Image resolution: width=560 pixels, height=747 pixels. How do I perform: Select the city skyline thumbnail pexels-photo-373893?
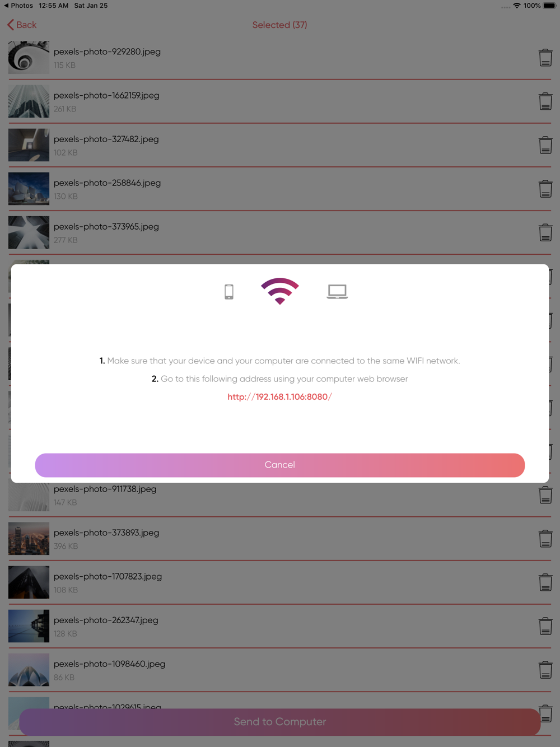click(29, 539)
